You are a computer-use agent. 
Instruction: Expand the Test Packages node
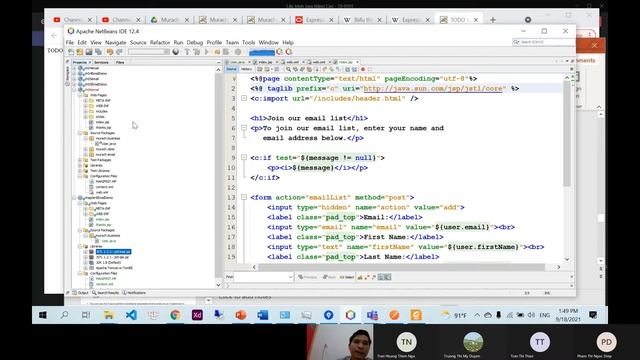coord(80,160)
